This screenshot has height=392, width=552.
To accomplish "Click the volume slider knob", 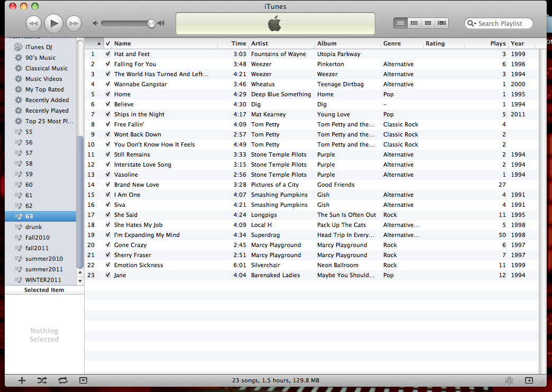I will click(x=151, y=24).
